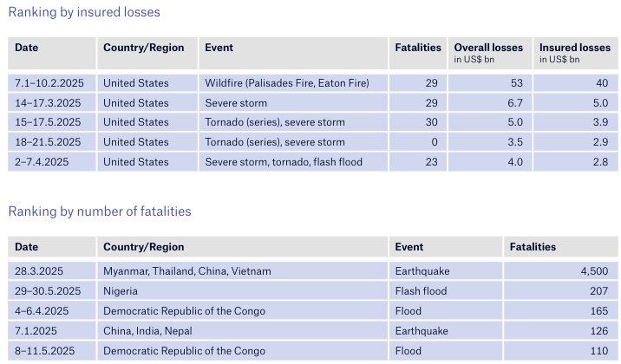
Task: Select the overall losses value 6.7
Action: [490, 103]
